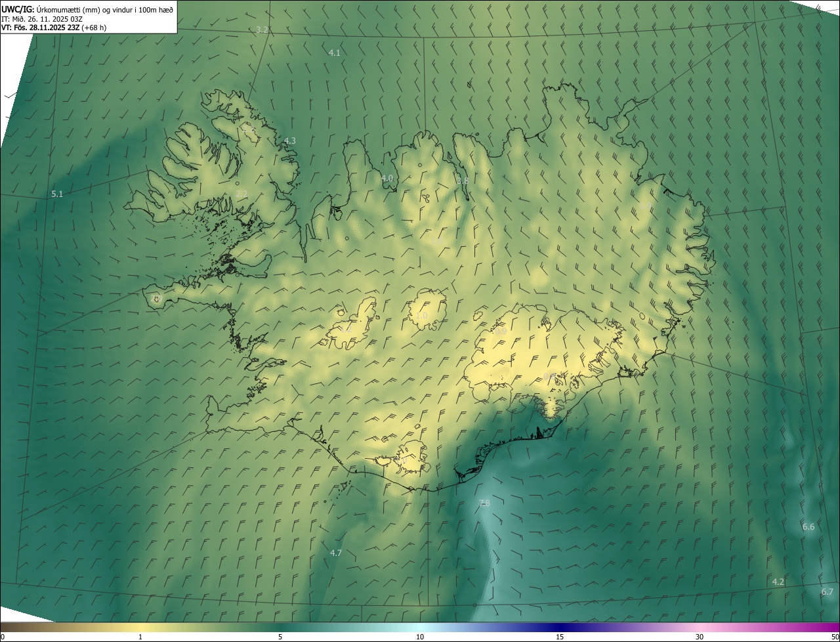The height and width of the screenshot is (642, 840).
Task: Click the 4.3 value near Westfjords
Action: tap(289, 141)
